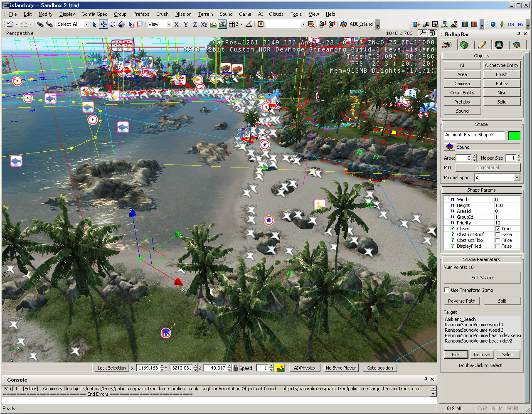Click the Follow Terrain icon in toolbar
This screenshot has height=414, width=532.
point(213,25)
